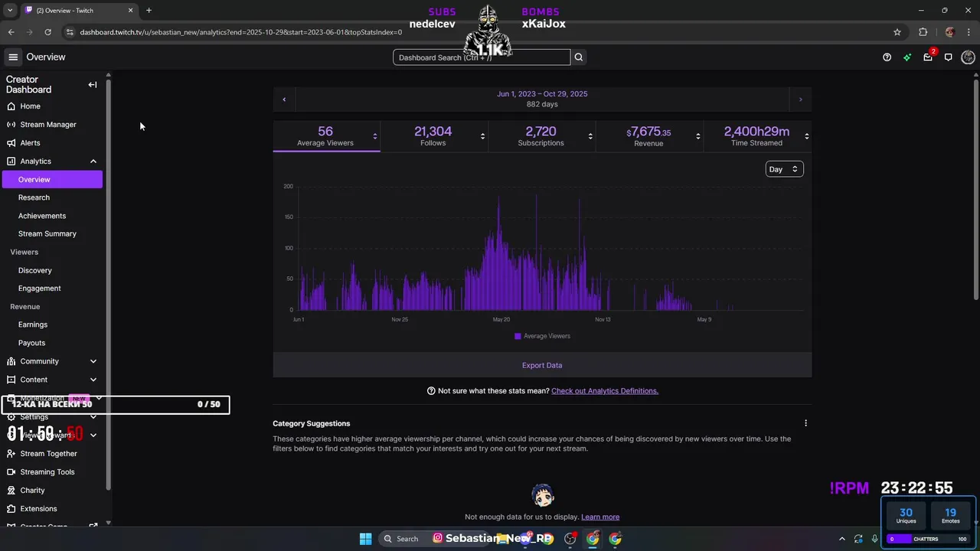
Task: Collapse the Creator Dashboard sidebar
Action: coord(93,85)
